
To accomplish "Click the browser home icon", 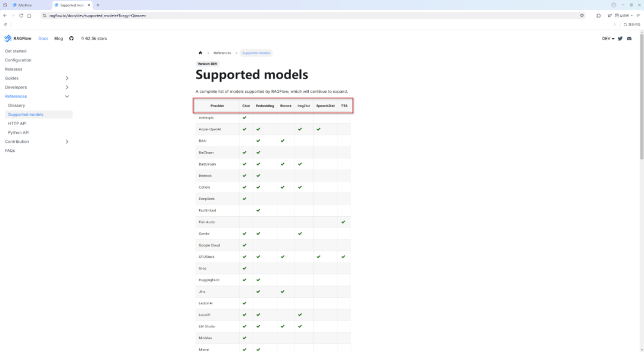I will coord(29,15).
